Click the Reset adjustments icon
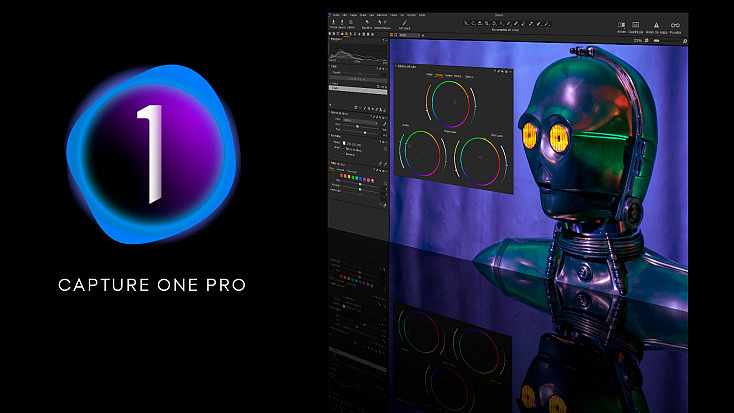 click(367, 24)
